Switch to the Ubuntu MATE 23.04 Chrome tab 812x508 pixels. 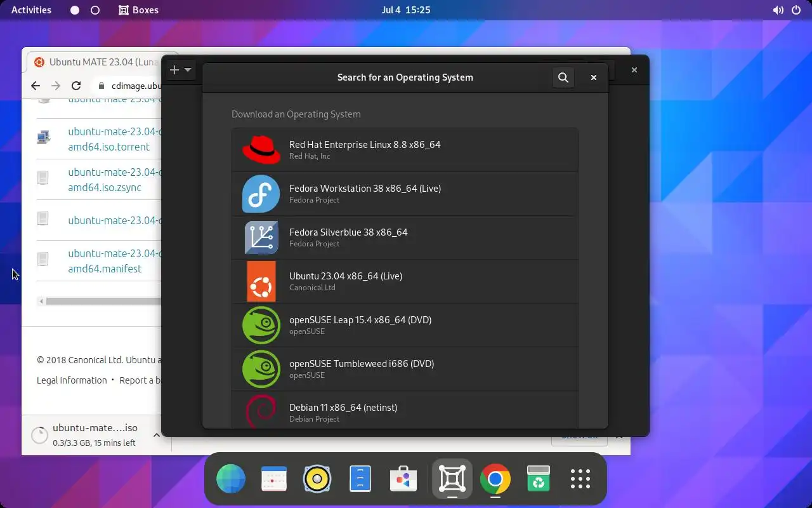(95, 62)
